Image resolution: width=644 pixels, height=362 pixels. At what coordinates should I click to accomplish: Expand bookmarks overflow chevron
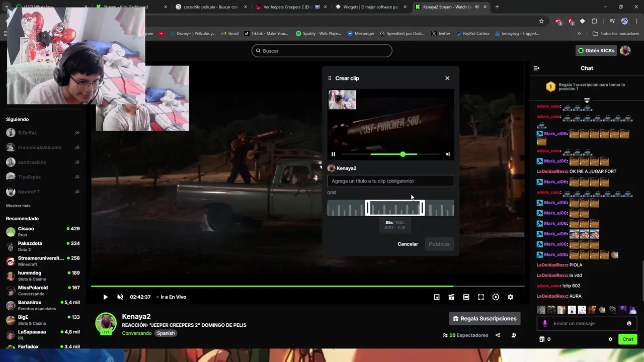579,34
